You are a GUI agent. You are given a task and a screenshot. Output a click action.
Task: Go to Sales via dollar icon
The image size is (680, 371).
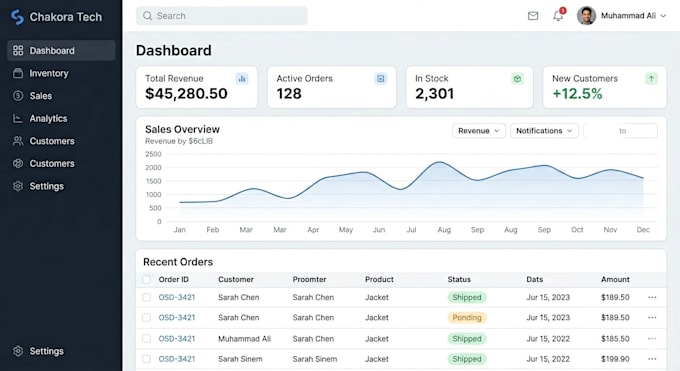click(x=18, y=96)
